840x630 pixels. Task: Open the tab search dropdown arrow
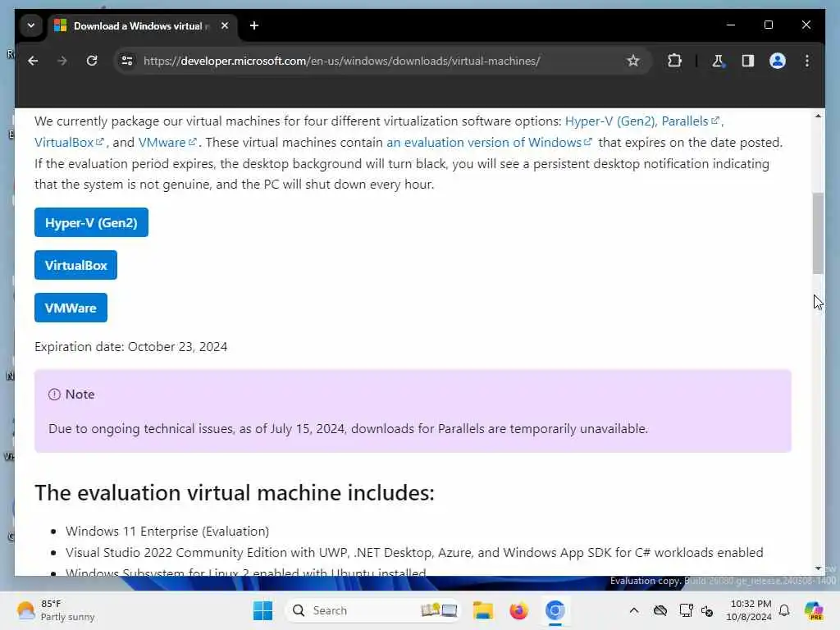[x=31, y=25]
